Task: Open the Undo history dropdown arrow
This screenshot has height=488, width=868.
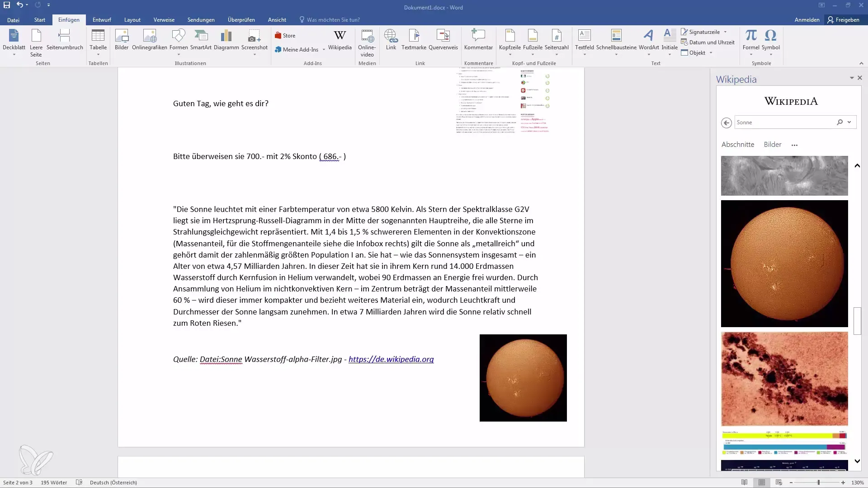Action: point(27,5)
